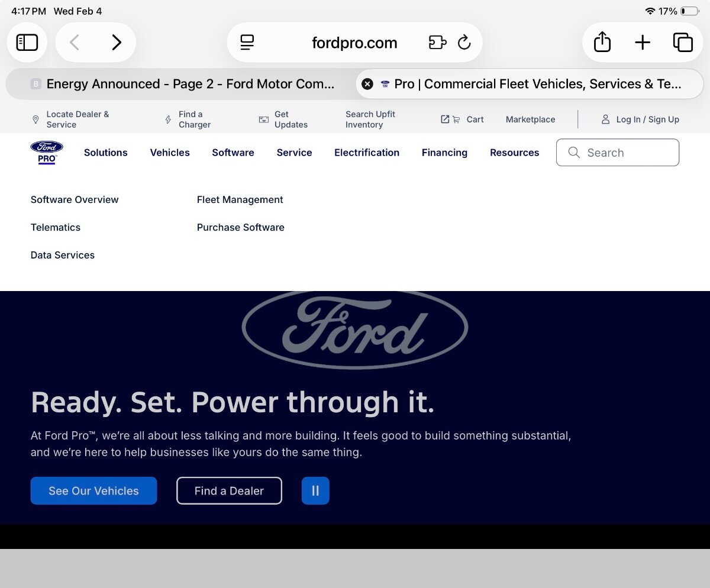Click the Ford Pro logo
This screenshot has height=588, width=710.
47,153
